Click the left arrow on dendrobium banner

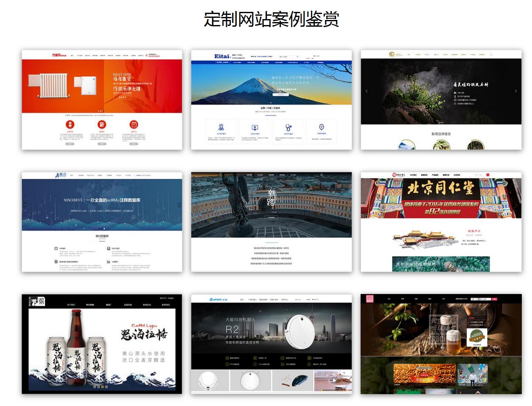coord(367,91)
